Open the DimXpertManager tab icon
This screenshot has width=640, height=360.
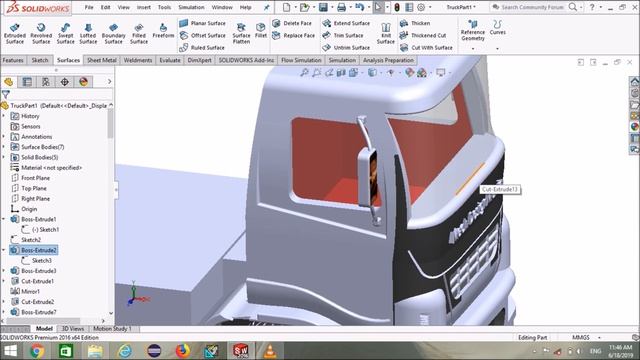[64, 82]
